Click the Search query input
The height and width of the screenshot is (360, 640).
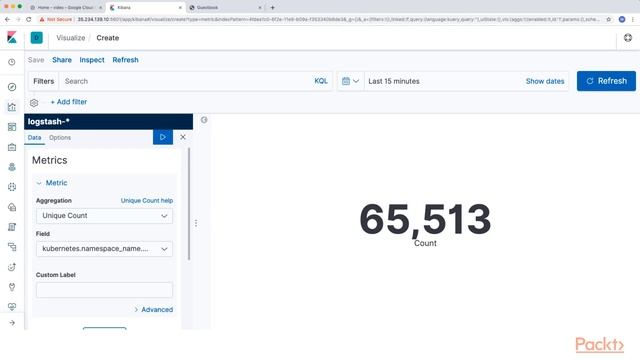coord(186,81)
